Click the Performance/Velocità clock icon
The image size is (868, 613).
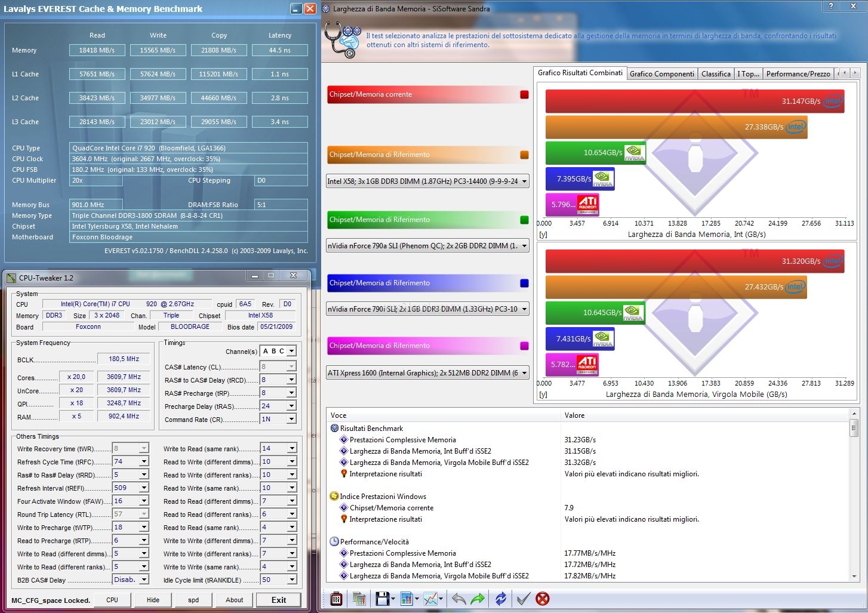[334, 541]
